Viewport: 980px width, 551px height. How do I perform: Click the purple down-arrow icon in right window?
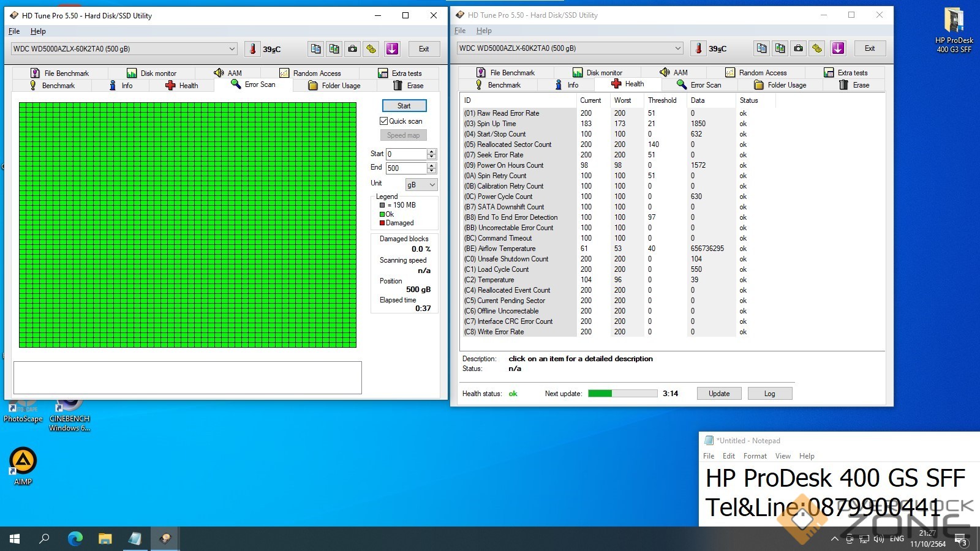(x=838, y=48)
